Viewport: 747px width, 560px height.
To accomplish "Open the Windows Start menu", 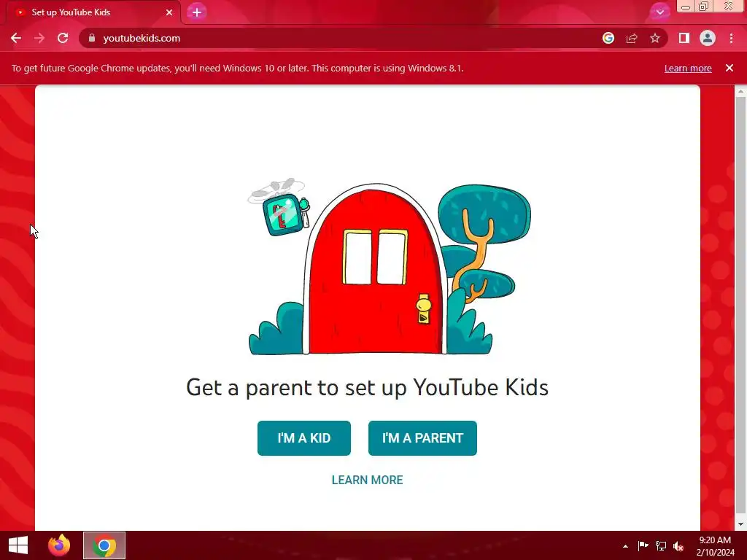I will coord(18,545).
